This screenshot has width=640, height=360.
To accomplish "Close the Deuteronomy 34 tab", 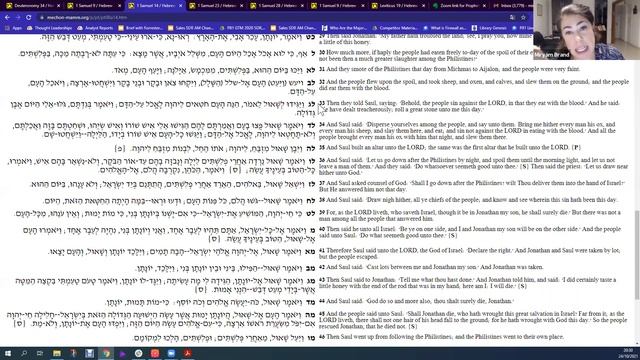I will (58, 6).
